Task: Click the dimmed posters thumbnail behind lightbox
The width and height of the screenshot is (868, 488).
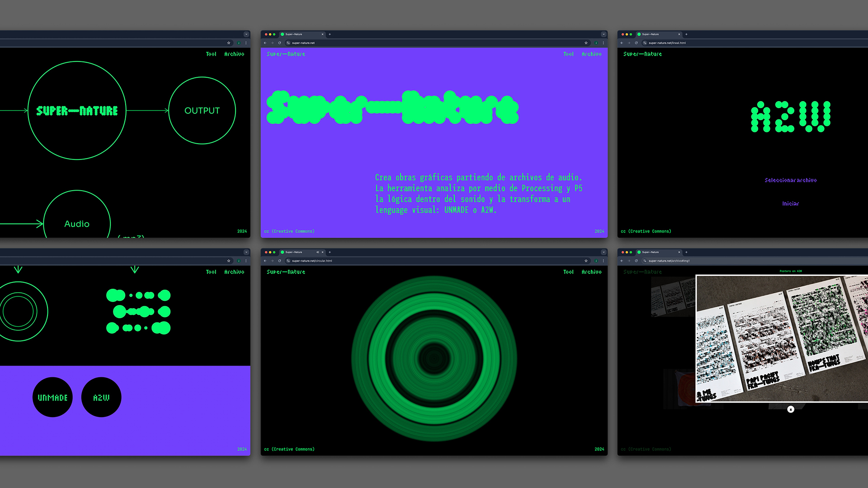Action: point(673,297)
